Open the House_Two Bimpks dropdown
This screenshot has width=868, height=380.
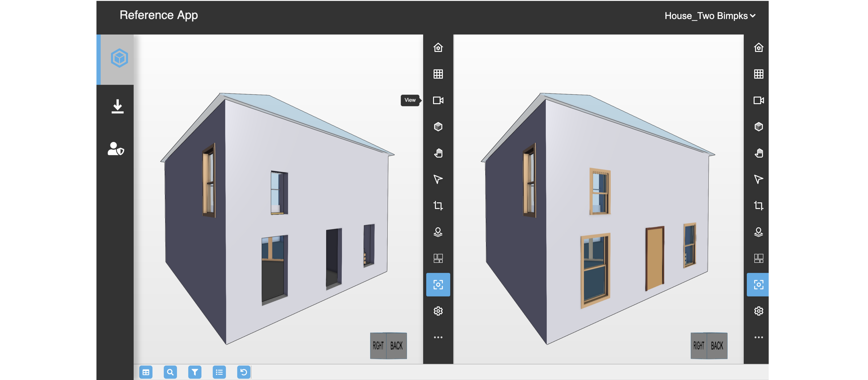(710, 16)
